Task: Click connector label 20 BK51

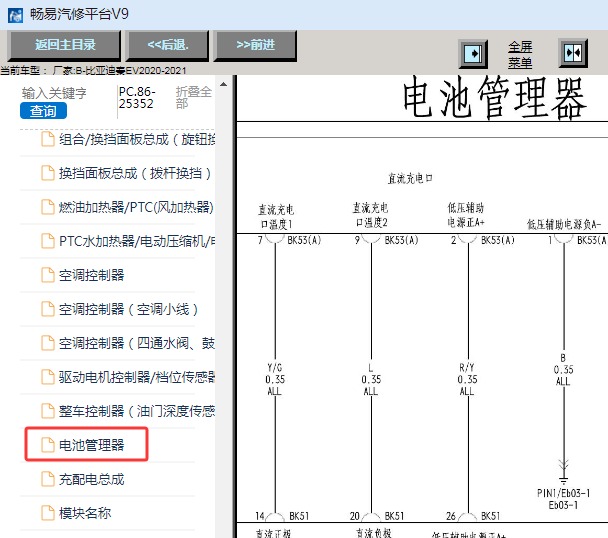Action: click(377, 516)
